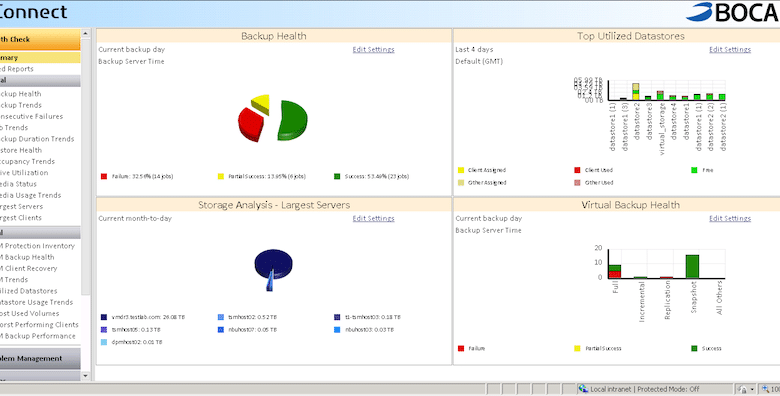Click the green Free legend swatch
This screenshot has width=780, height=396.
coord(694,170)
